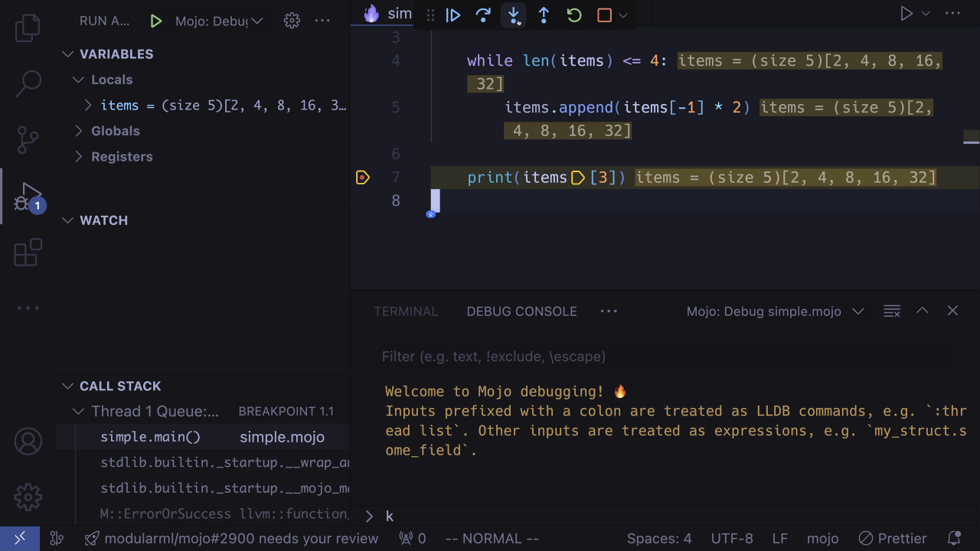Screen dimensions: 980x551
Task: Change language mode mojo
Action: (823, 539)
